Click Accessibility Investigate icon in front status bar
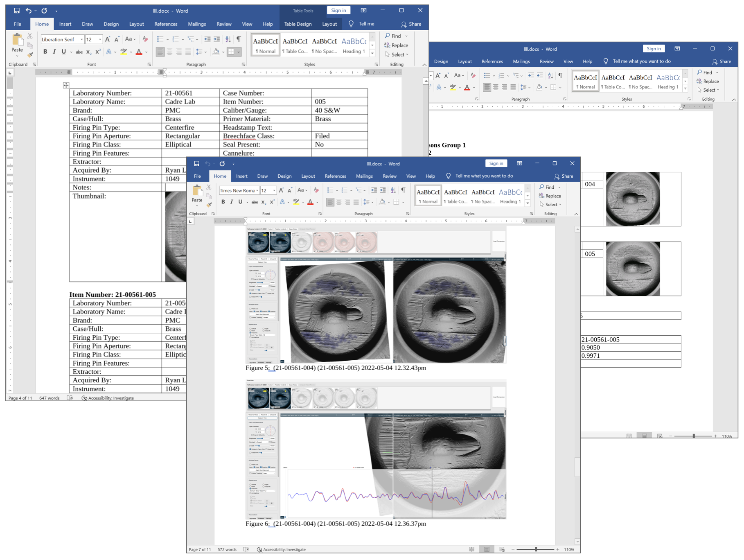This screenshot has height=560, width=744. click(x=259, y=549)
